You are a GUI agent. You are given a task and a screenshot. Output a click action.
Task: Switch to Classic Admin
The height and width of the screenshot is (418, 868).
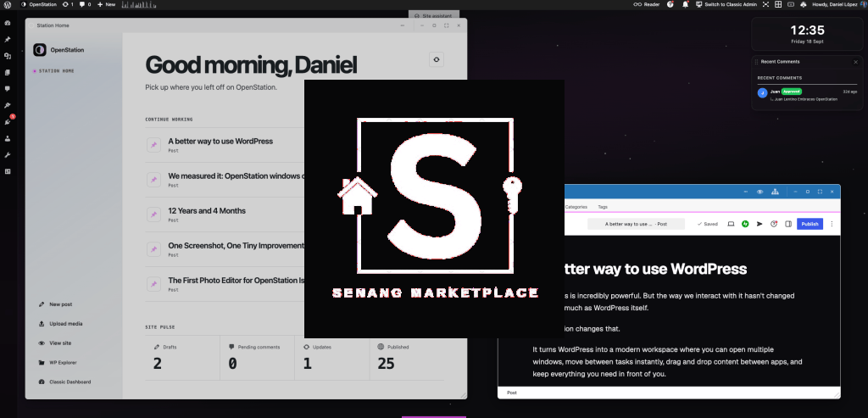(x=726, y=4)
